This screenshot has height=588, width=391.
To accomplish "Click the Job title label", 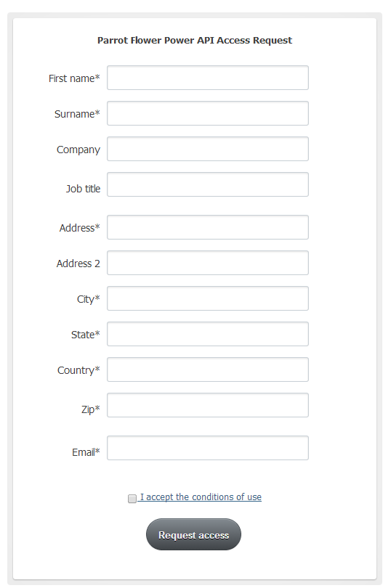I will pyautogui.click(x=83, y=189).
